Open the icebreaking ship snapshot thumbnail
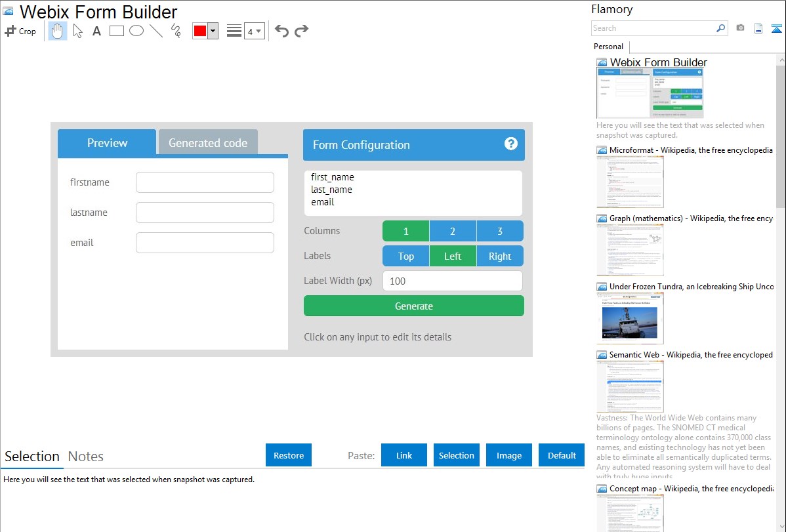786x532 pixels. [x=630, y=318]
